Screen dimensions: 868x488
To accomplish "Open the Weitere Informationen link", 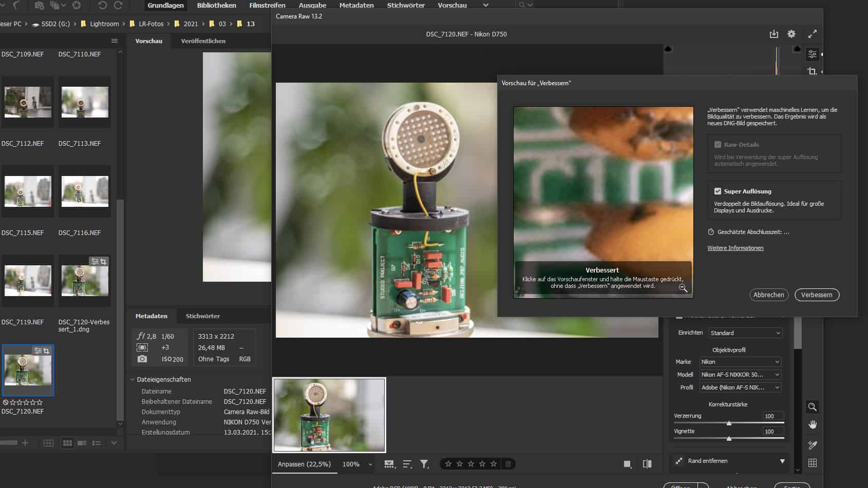I will click(735, 248).
